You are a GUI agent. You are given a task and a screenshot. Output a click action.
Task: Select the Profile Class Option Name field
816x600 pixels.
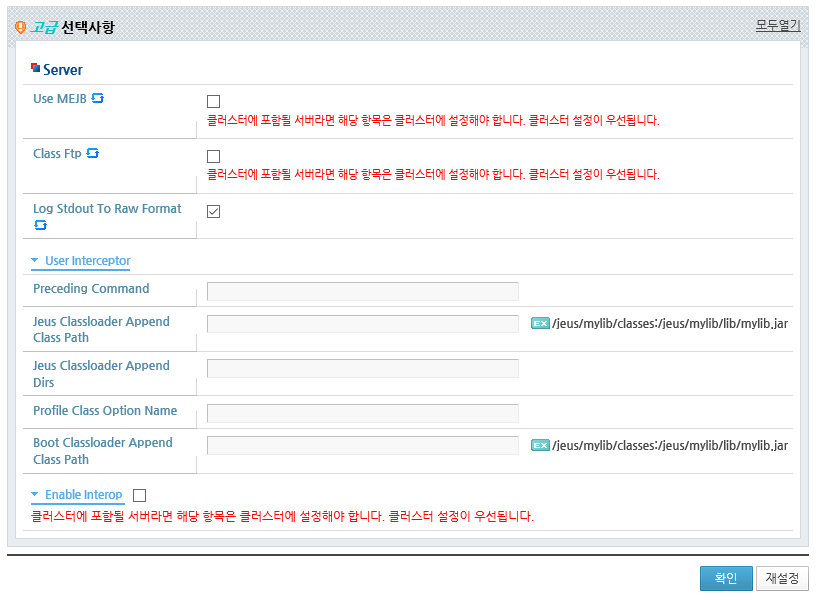363,413
